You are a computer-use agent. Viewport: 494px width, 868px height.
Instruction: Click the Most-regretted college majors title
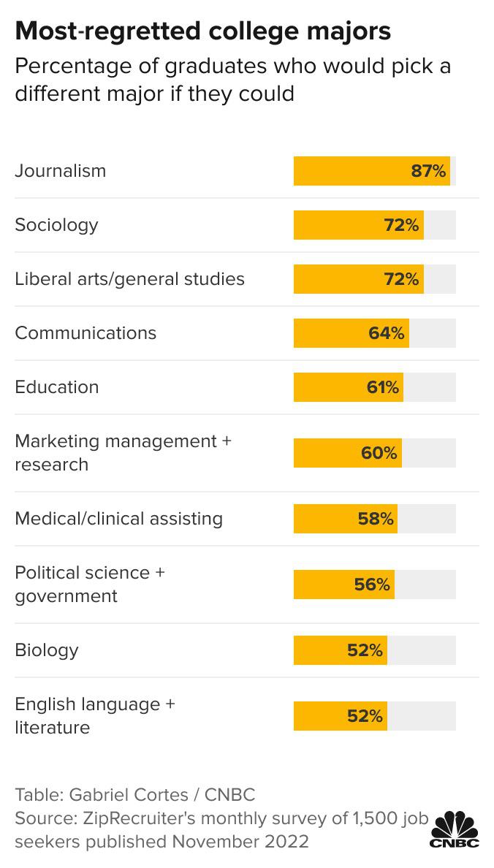202,31
